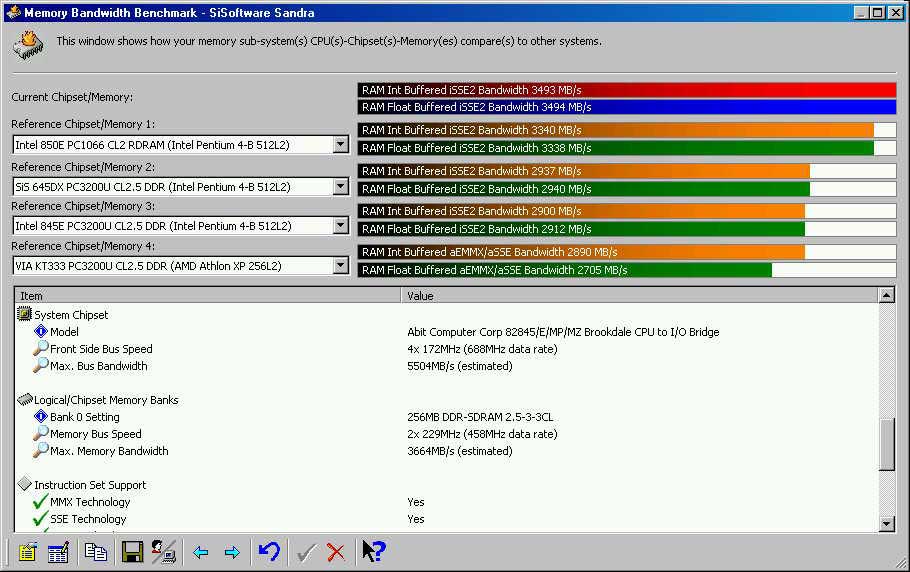Click the Intel 845E PC3200U combo box
910x572 pixels.
click(x=180, y=226)
